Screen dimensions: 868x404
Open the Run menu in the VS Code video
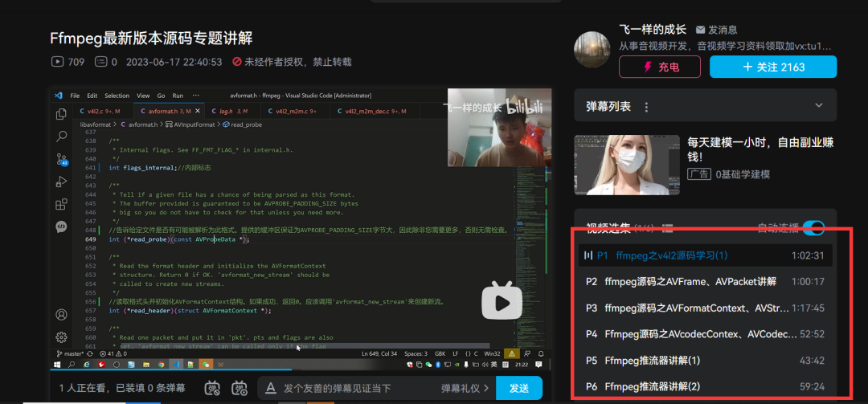(178, 96)
